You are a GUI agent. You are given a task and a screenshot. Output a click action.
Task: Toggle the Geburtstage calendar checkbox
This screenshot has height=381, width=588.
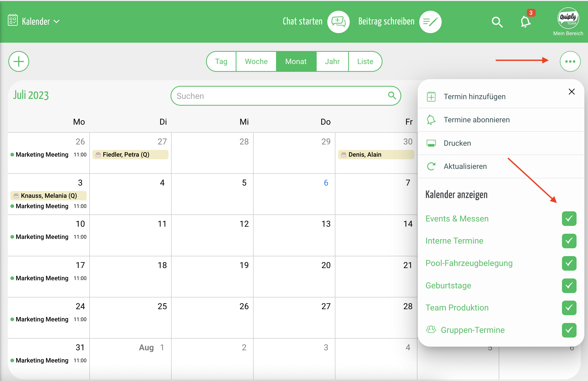click(x=569, y=285)
